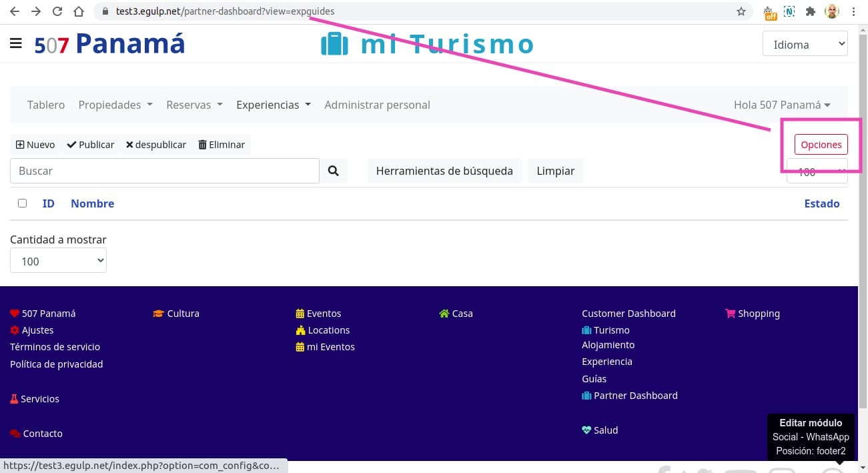Go to the Tablero tab
This screenshot has height=473, width=868.
click(x=46, y=105)
